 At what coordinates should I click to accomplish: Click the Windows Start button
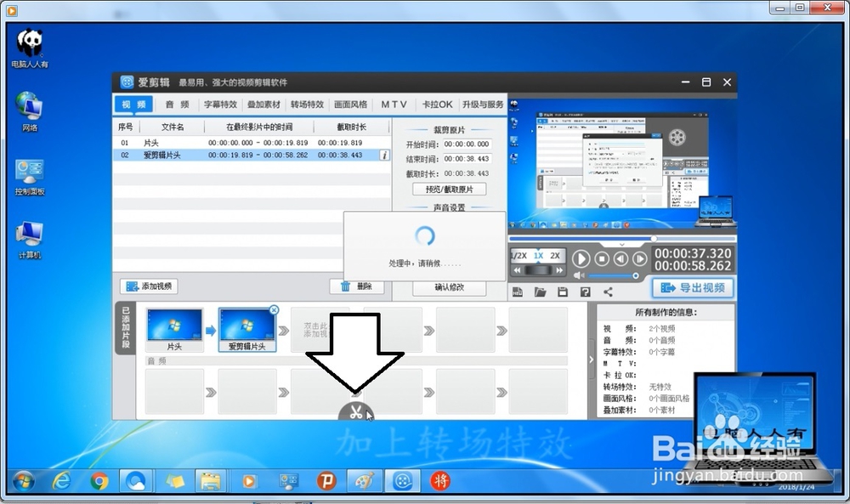(23, 481)
